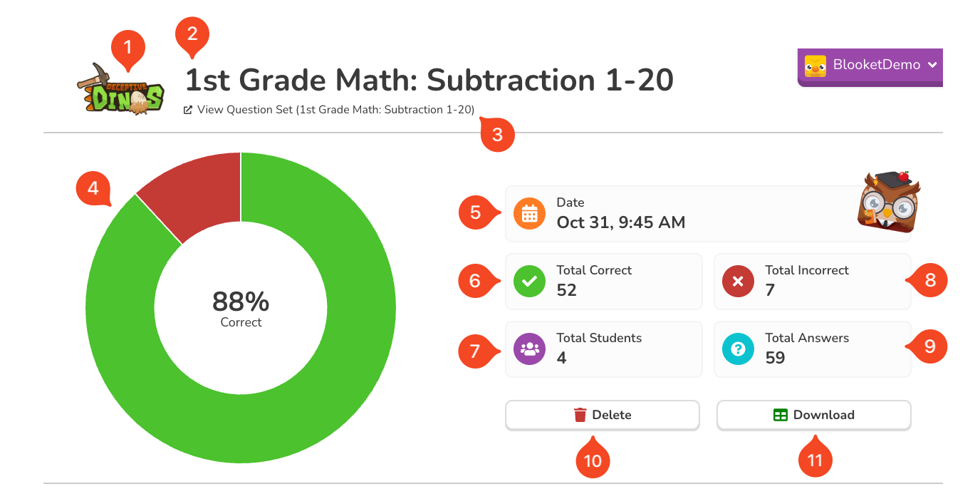Click the purple Total Students group icon
Image resolution: width=980 pixels, height=489 pixels.
tap(529, 349)
